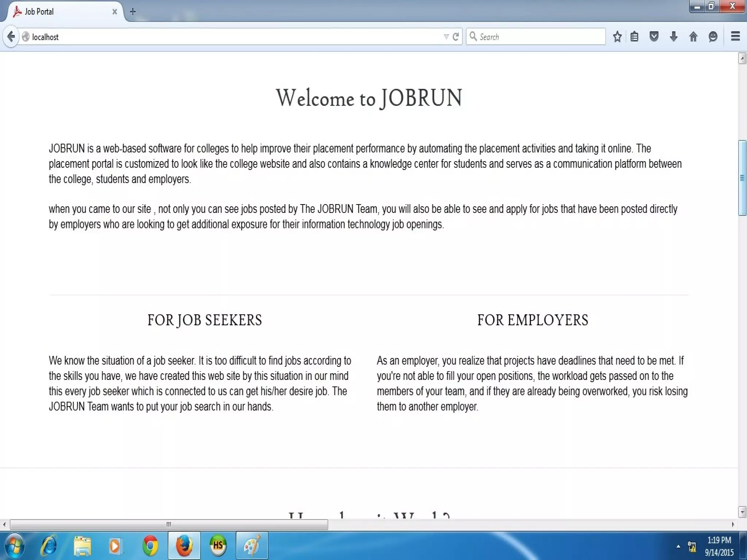This screenshot has width=747, height=560.
Task: Click into the Search box
Action: tap(540, 37)
